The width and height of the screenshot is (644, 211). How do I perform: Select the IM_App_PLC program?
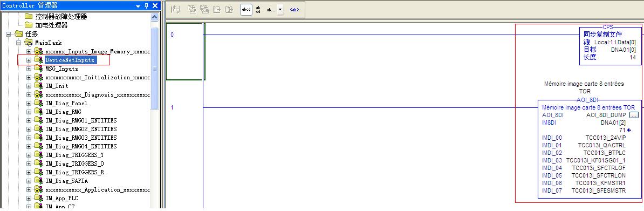click(x=61, y=198)
